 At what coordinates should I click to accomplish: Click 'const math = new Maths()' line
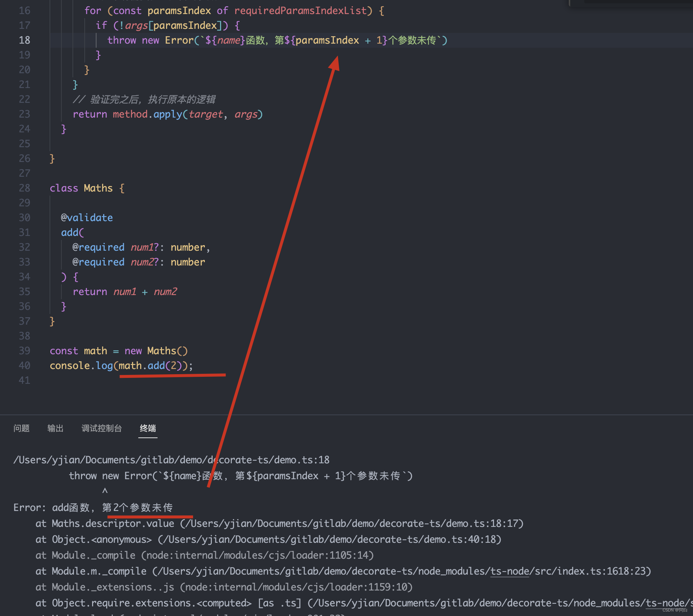coord(119,351)
